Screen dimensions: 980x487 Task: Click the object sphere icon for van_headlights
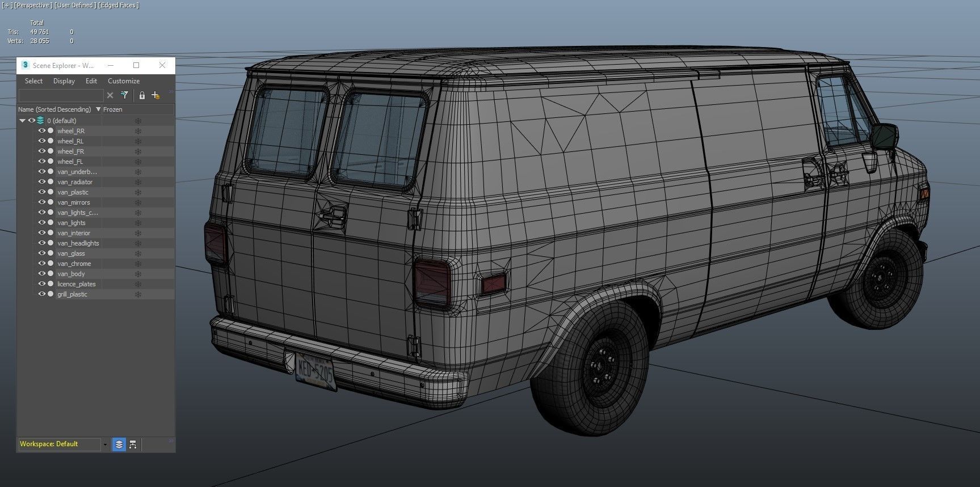(51, 243)
